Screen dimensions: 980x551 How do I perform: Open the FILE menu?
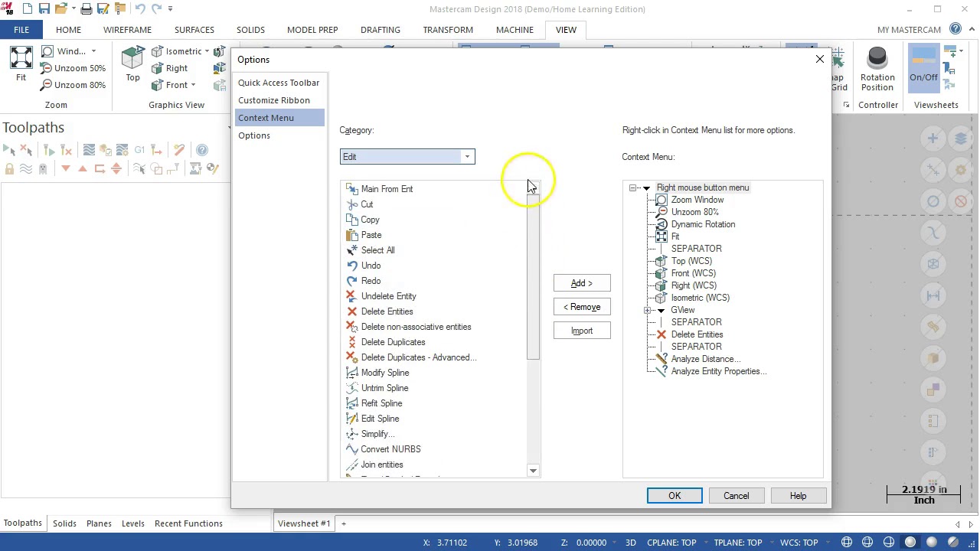click(x=21, y=30)
